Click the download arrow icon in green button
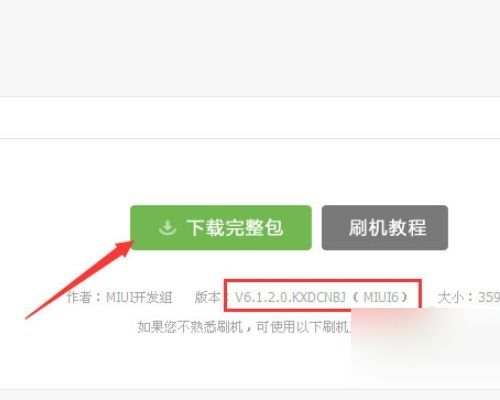Viewport: 500px width, 400px height. pos(167,228)
